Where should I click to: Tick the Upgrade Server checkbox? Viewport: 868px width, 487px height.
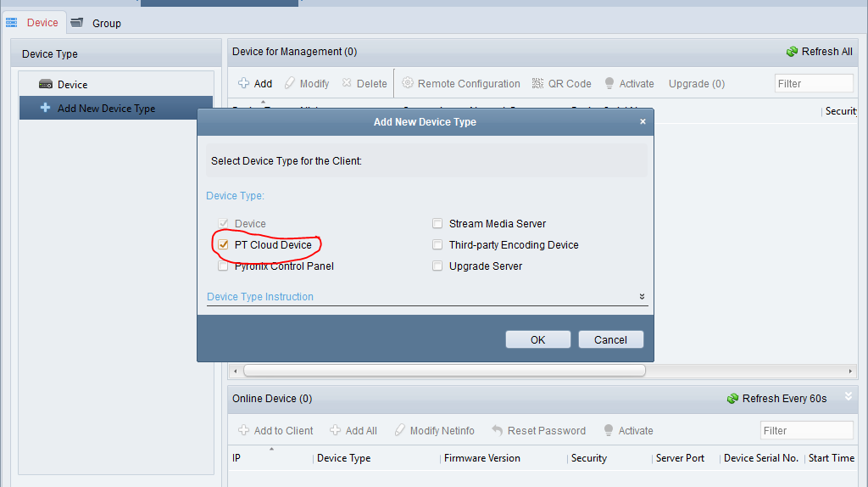coord(437,266)
